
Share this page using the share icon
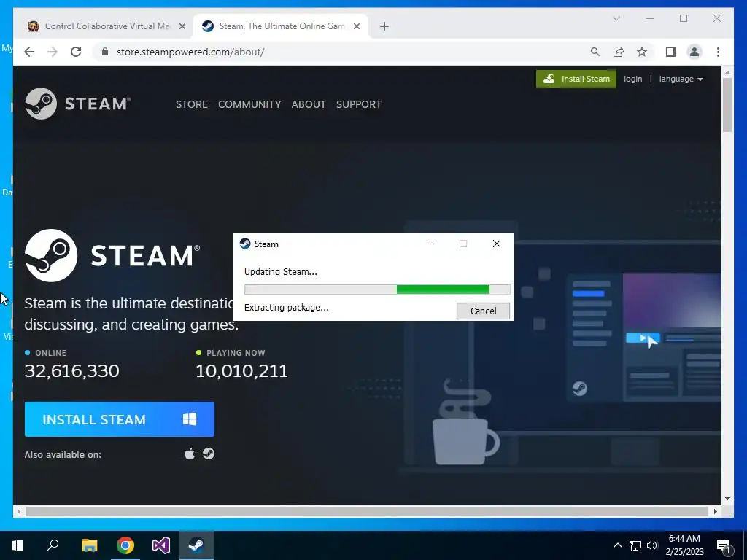tap(619, 52)
